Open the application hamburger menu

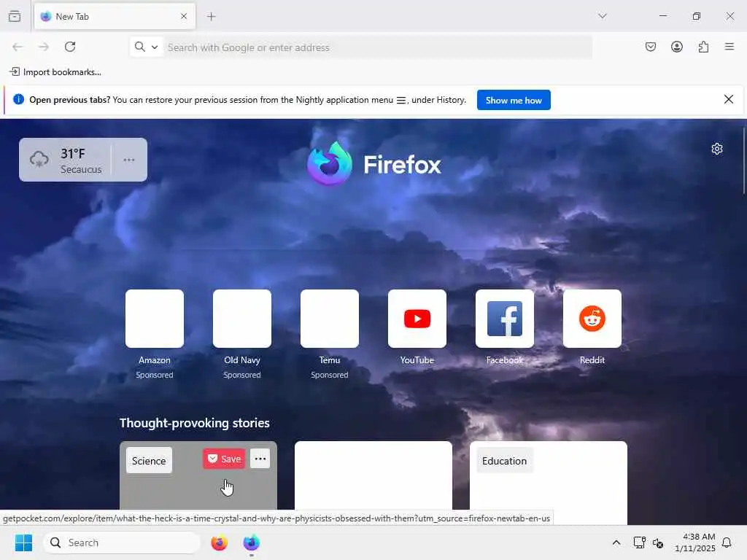click(x=729, y=47)
